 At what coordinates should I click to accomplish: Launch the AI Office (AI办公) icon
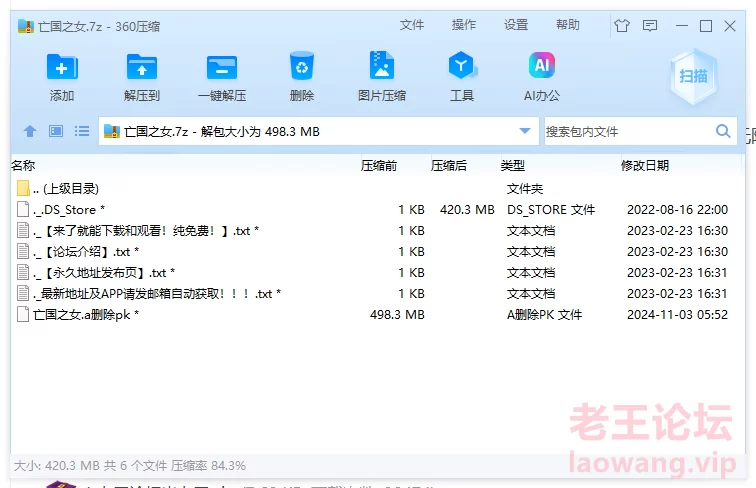pos(541,68)
